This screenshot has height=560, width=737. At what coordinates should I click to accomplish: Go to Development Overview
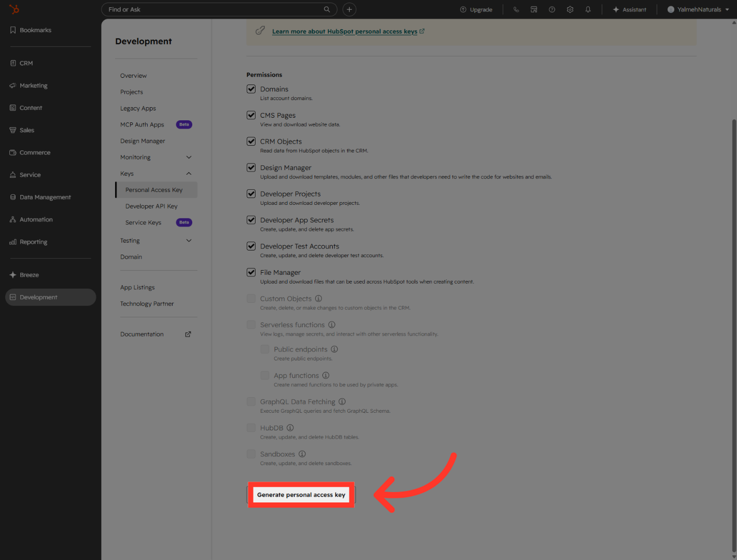(133, 76)
